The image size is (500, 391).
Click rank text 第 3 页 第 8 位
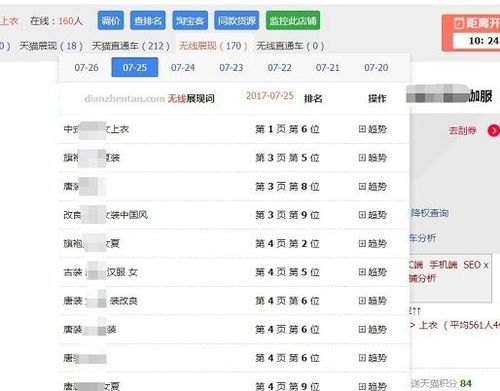tap(287, 186)
